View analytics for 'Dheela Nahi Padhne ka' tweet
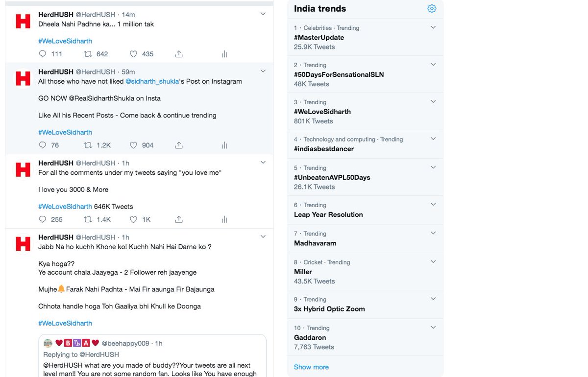This screenshot has width=588, height=377. tap(224, 54)
